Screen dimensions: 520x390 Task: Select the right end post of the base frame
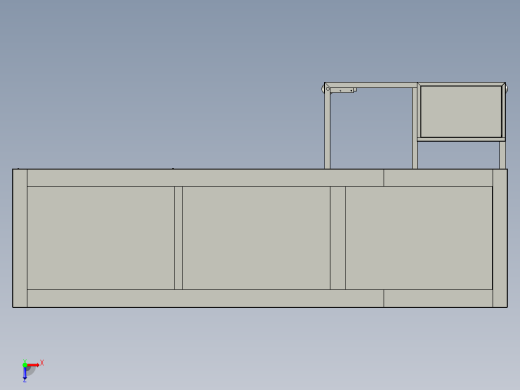(500, 238)
